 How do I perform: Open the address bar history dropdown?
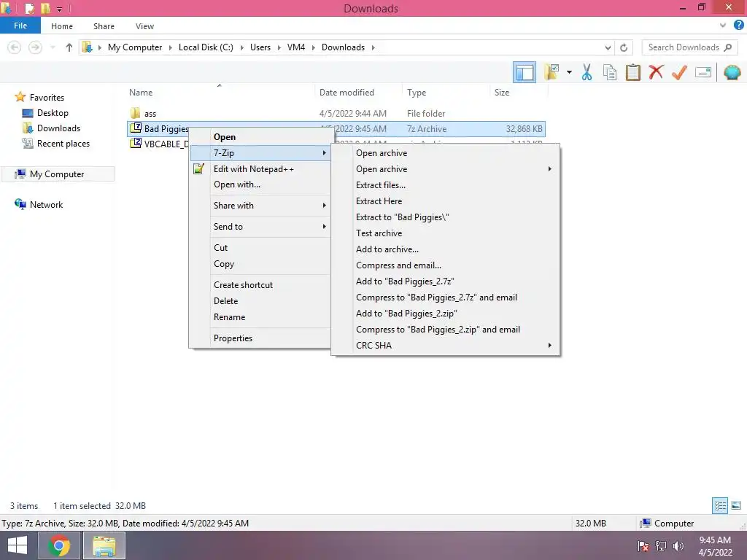tap(608, 47)
